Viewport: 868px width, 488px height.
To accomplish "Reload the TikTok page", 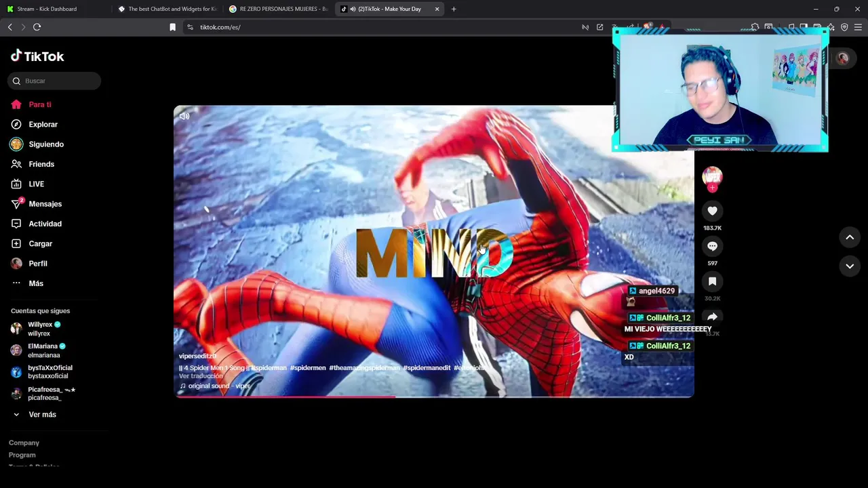I will click(x=37, y=27).
